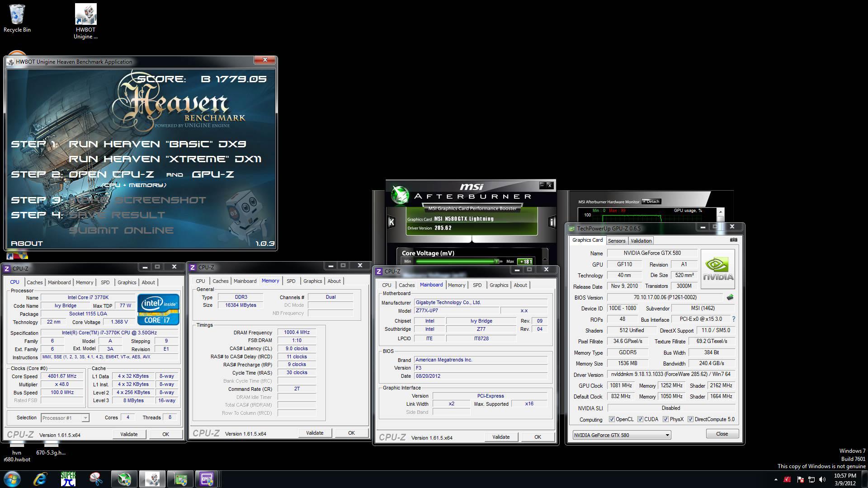This screenshot has height=488, width=868.
Task: Click the Core Speed 4801.67 MHz value
Action: click(62, 376)
